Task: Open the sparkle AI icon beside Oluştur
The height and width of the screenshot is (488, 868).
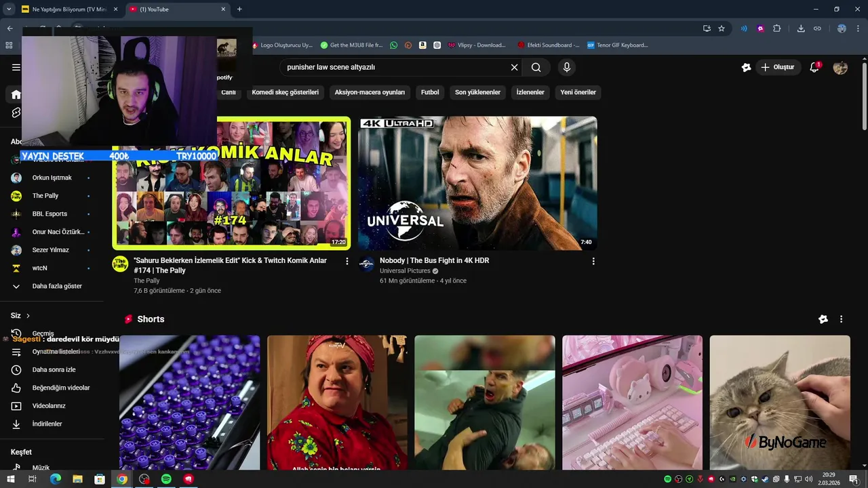Action: 746,67
